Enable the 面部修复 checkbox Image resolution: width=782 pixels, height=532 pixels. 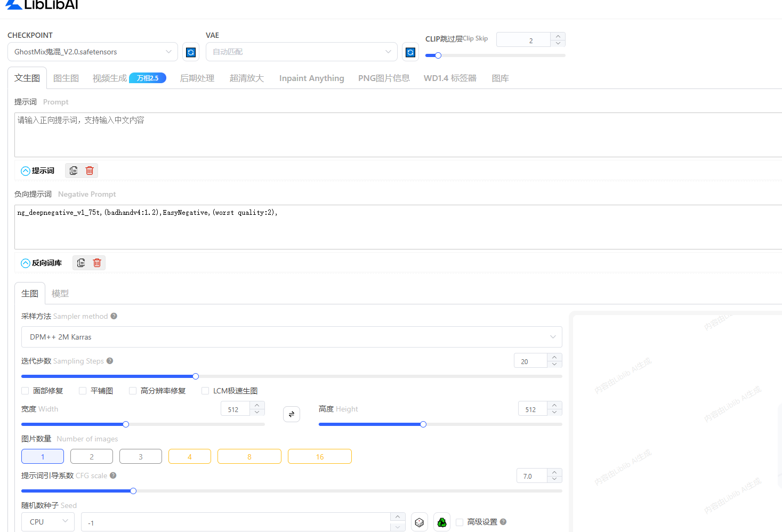tap(25, 391)
